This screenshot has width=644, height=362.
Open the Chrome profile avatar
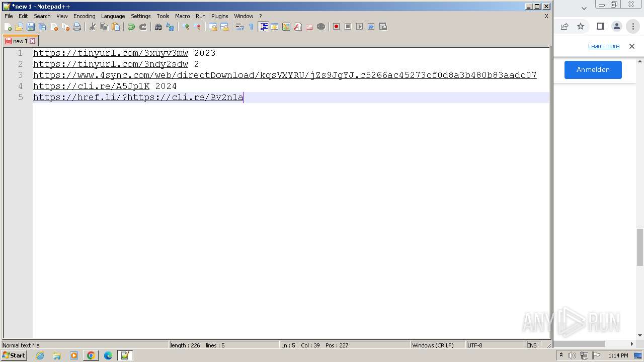click(617, 26)
